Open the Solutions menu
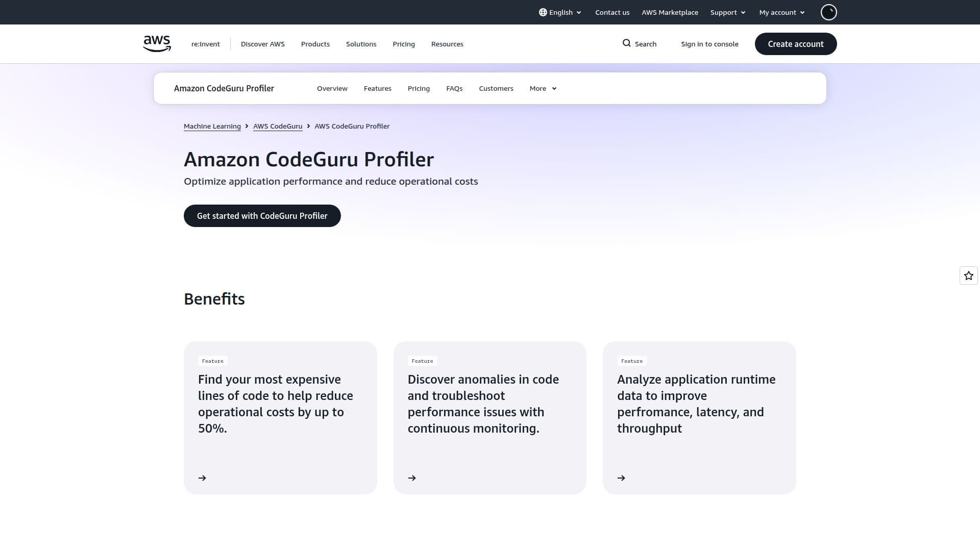 pyautogui.click(x=361, y=44)
